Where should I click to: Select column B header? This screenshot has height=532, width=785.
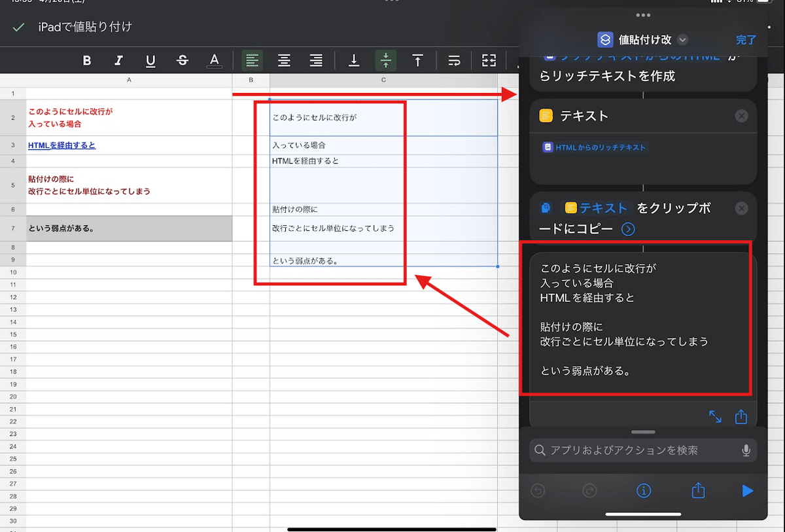pos(251,80)
